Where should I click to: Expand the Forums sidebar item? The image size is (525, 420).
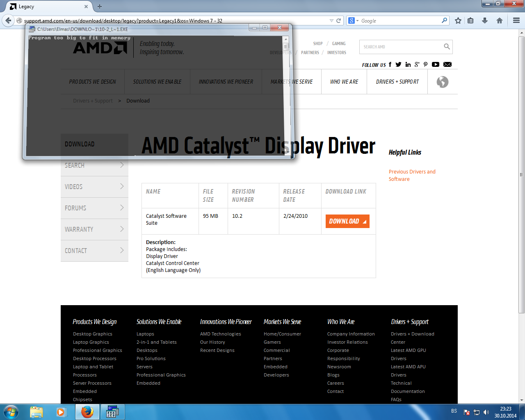(94, 208)
